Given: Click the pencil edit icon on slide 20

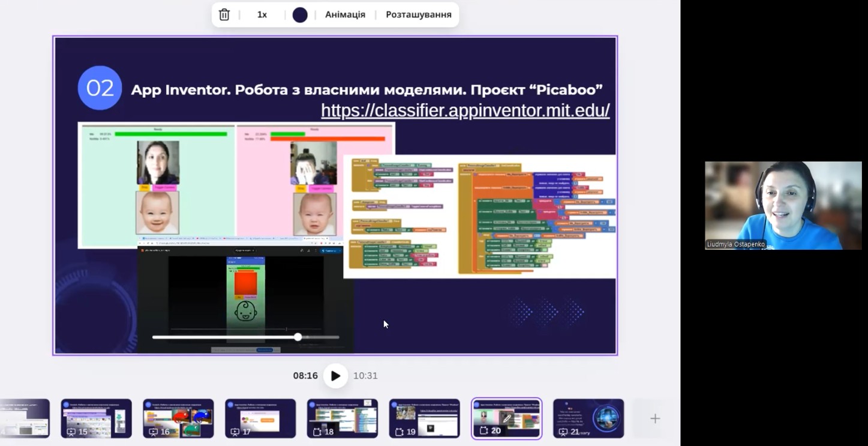Looking at the screenshot, I should pyautogui.click(x=507, y=418).
